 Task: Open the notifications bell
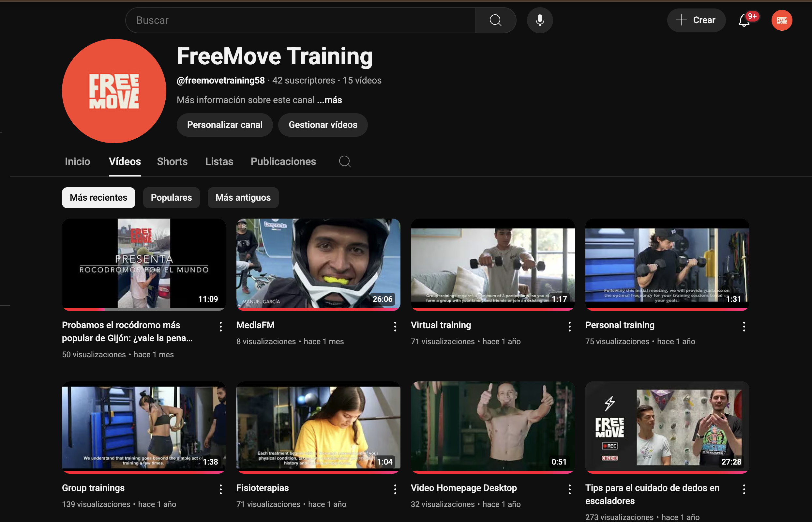point(744,20)
